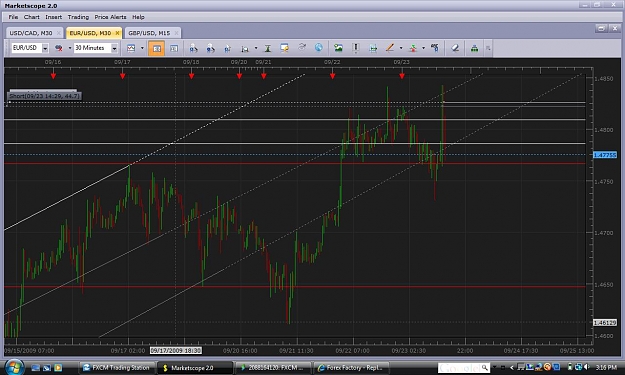Viewport: 625px width, 375px height.
Task: Click the chart comment/note icon
Action: pos(285,48)
